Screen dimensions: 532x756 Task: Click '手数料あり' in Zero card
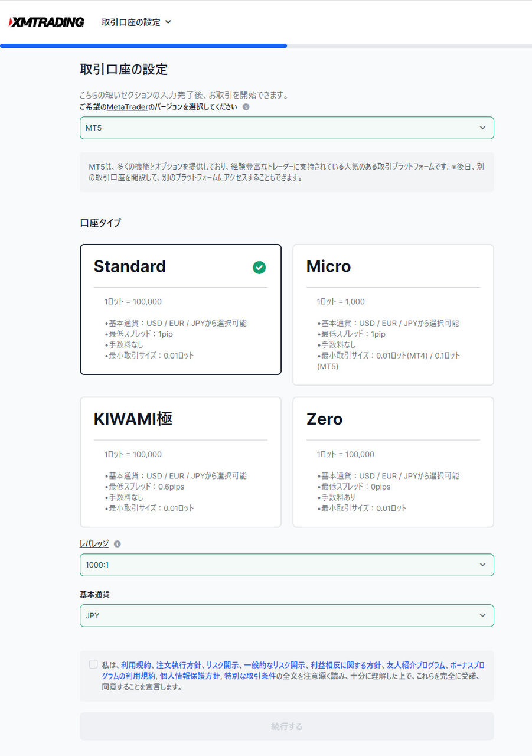tap(337, 497)
